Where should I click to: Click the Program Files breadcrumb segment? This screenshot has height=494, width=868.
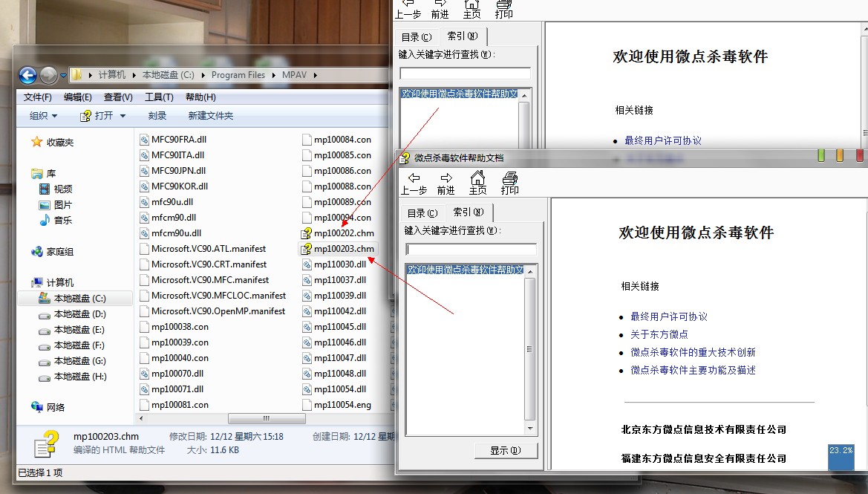238,75
